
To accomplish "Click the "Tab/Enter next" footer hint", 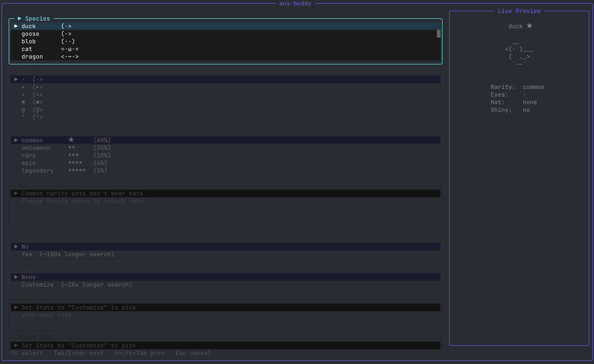I will coord(79,353).
